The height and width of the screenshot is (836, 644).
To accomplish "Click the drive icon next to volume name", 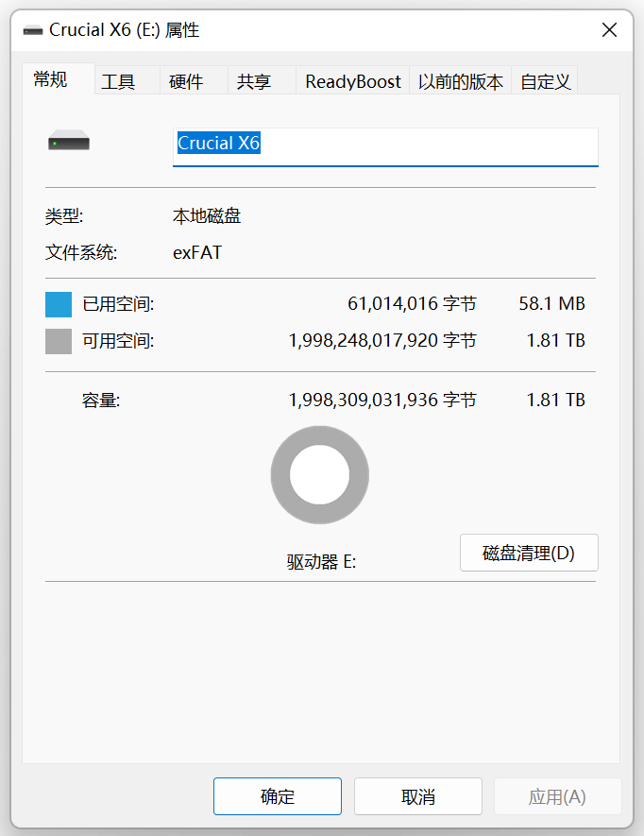I will (x=68, y=141).
